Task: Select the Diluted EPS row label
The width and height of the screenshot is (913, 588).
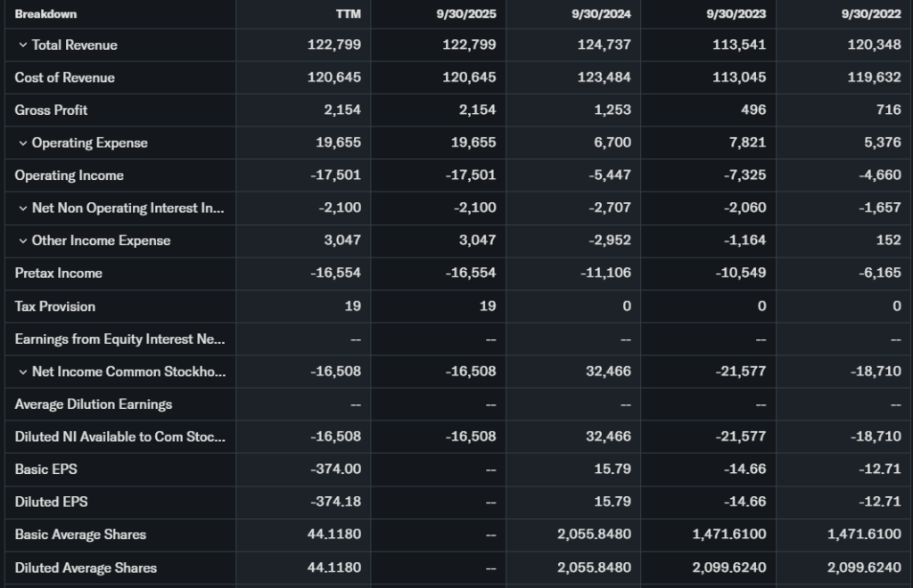Action: click(51, 502)
